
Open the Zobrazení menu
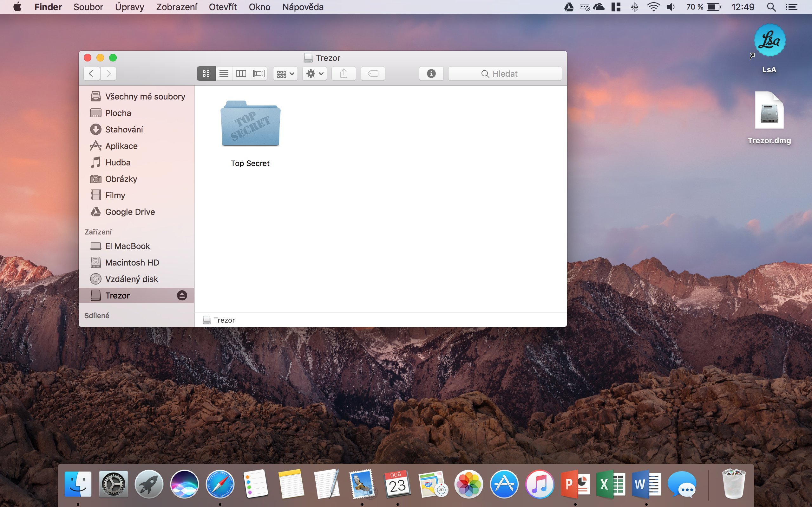click(176, 7)
